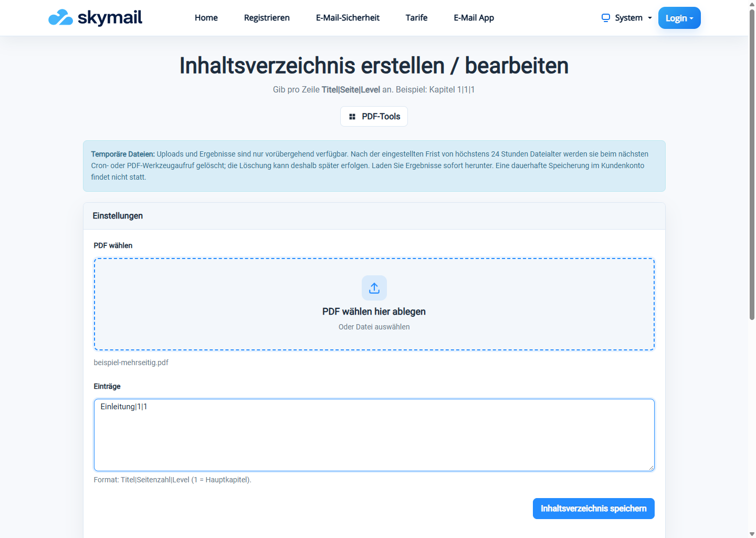Navigate to Tarife in the navbar
This screenshot has height=538, width=756.
click(416, 18)
